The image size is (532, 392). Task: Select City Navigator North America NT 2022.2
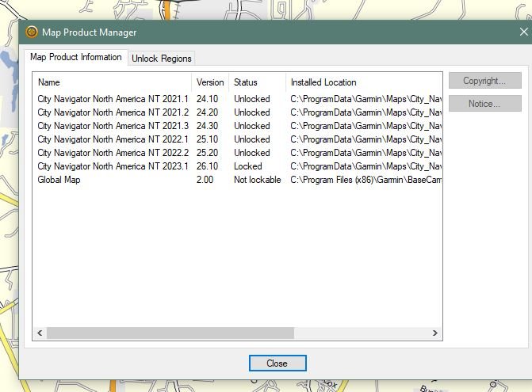pos(113,153)
